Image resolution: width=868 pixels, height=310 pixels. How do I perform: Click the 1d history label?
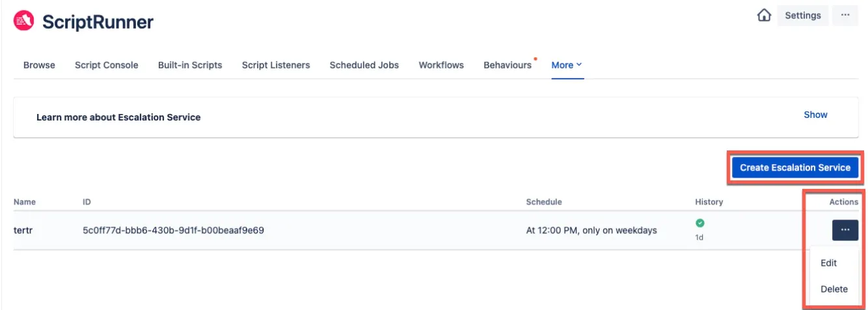[699, 237]
